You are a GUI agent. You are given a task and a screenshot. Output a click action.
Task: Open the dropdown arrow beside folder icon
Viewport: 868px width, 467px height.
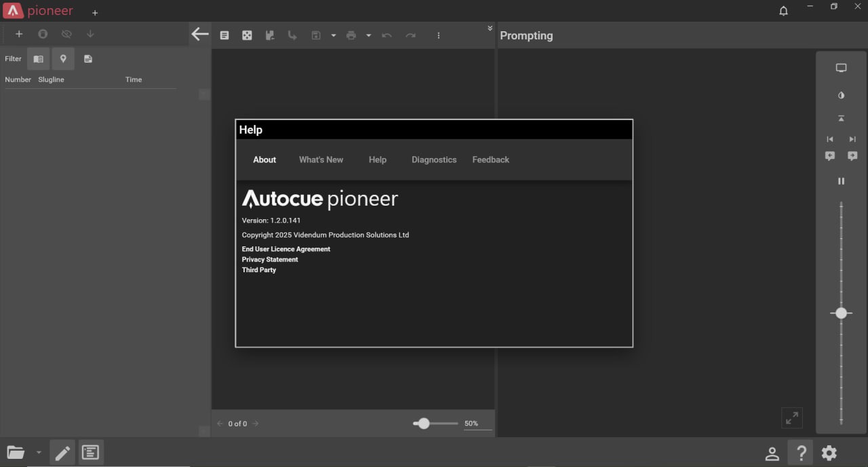39,452
